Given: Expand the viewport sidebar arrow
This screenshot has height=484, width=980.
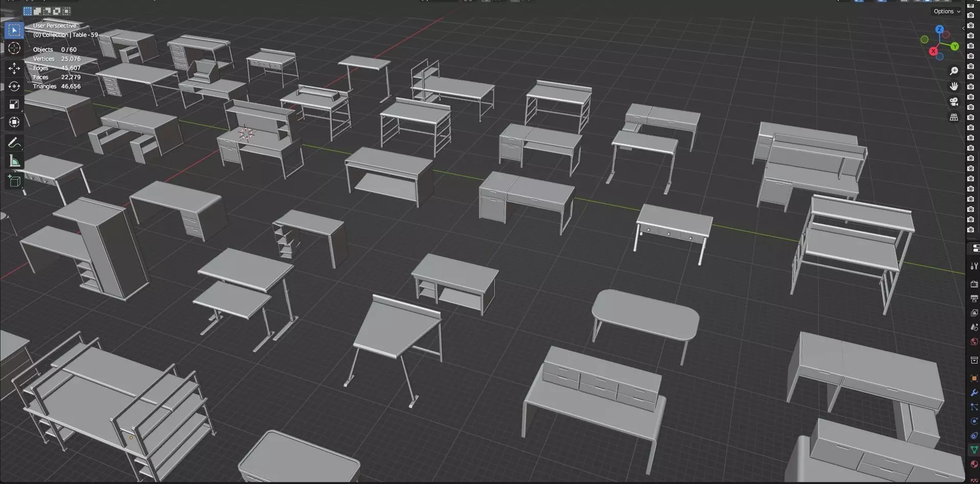Looking at the screenshot, I should [x=963, y=28].
